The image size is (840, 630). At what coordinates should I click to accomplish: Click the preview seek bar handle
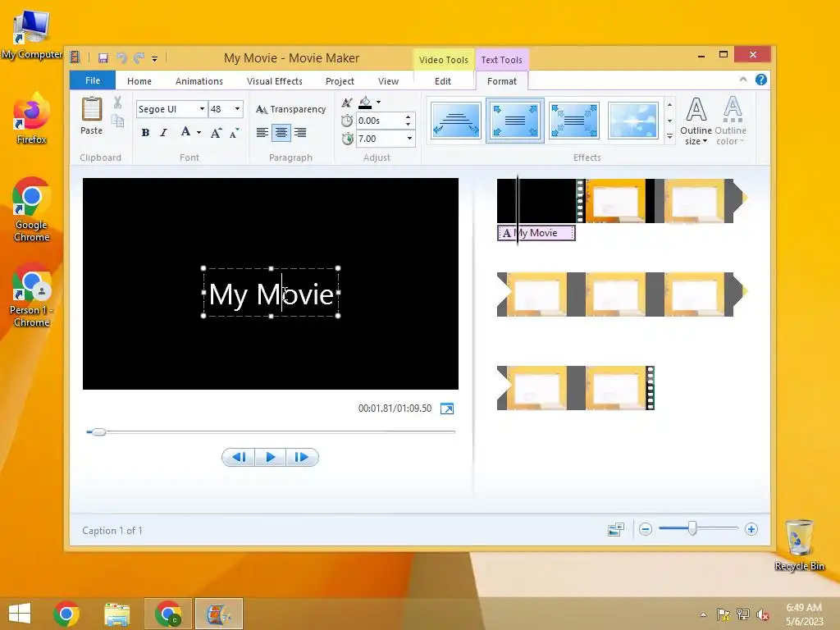[98, 431]
